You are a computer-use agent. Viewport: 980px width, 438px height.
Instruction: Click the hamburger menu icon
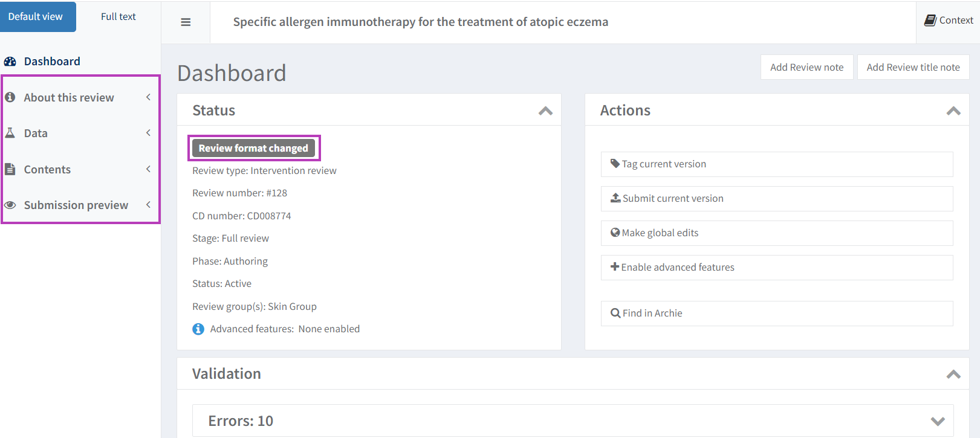[186, 22]
